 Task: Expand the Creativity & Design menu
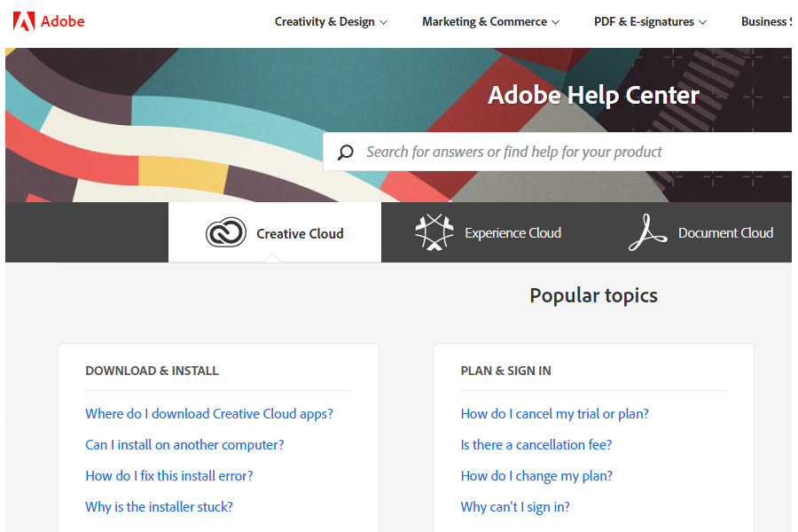330,22
